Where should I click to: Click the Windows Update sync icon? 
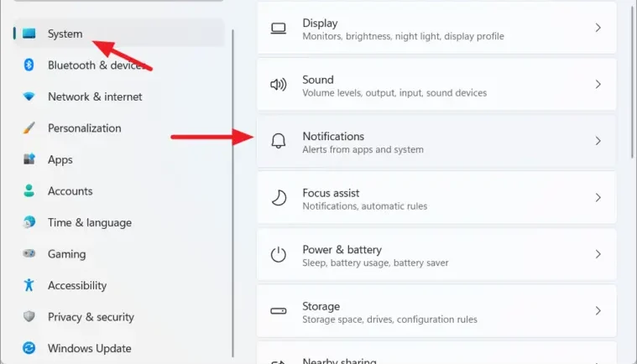[x=29, y=348]
